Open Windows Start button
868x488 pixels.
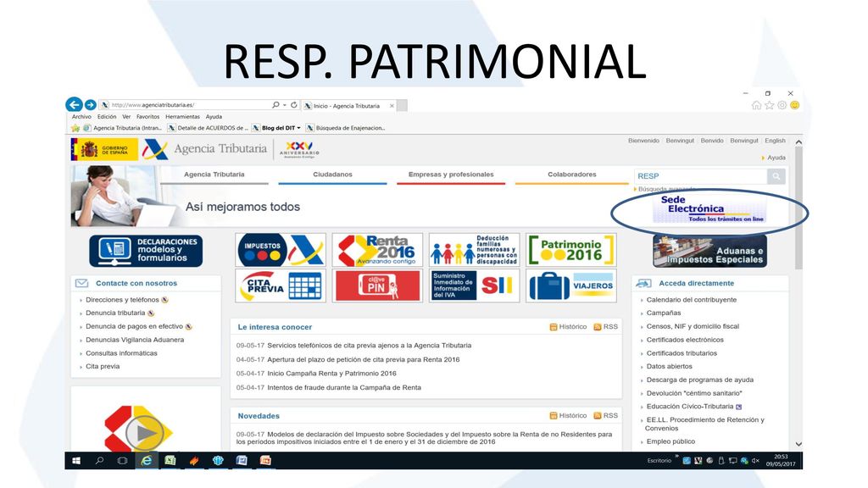pos(76,460)
